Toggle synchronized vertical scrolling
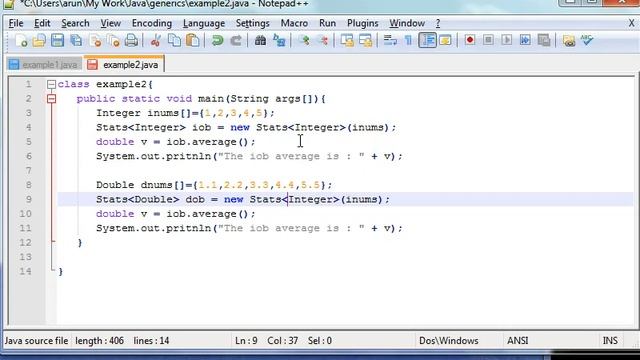The width and height of the screenshot is (640, 360). click(347, 40)
